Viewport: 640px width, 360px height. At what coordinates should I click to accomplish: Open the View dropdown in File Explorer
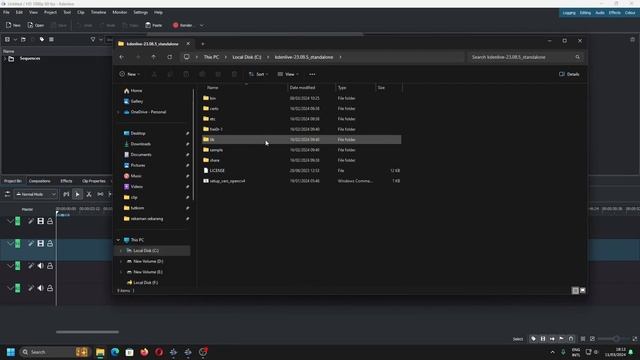(x=288, y=74)
